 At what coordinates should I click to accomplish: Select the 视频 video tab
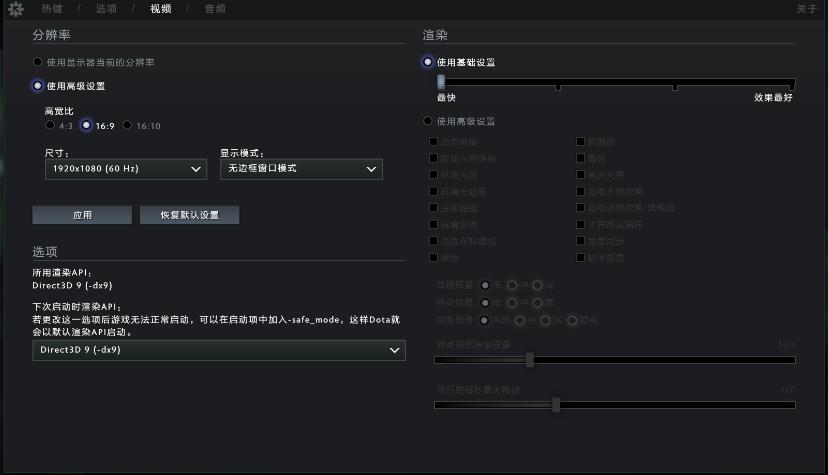pos(161,9)
